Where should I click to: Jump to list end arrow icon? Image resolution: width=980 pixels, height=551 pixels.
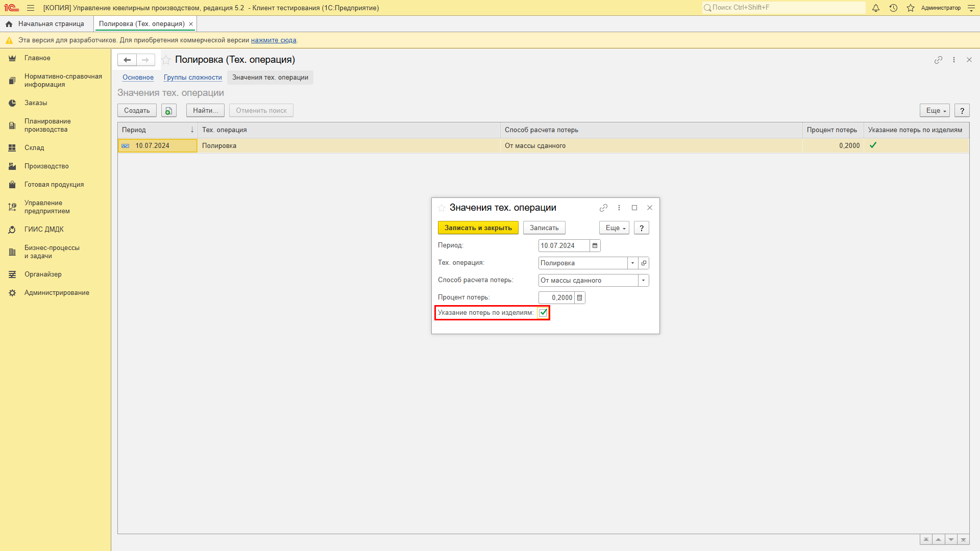[x=963, y=539]
